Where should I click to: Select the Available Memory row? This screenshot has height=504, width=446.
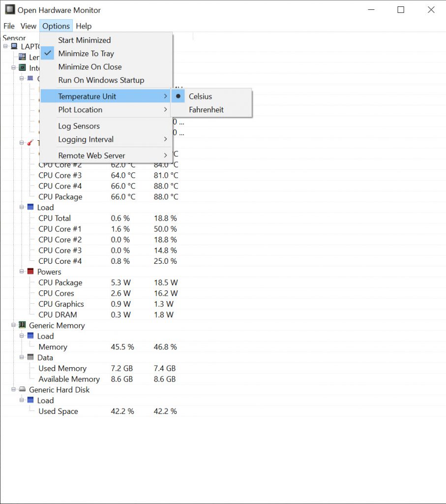[69, 379]
